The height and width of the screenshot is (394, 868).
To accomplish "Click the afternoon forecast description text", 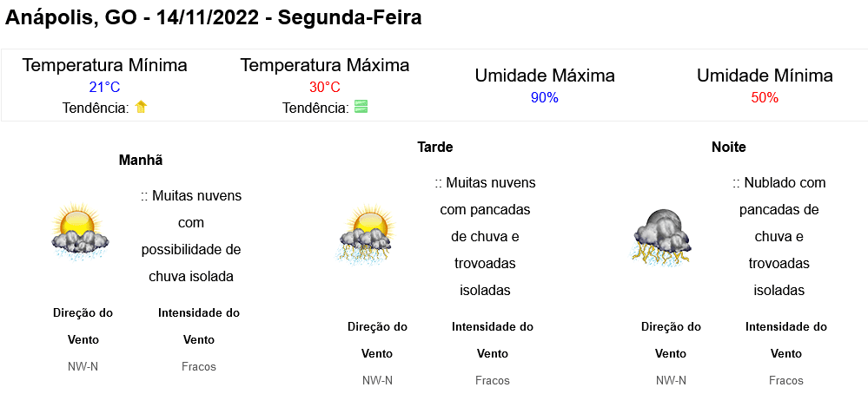I will click(x=485, y=237).
